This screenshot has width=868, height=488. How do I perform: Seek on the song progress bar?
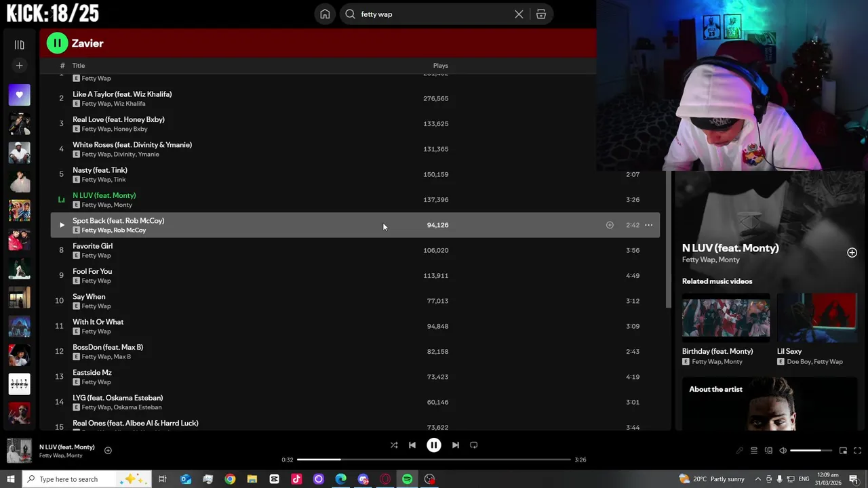434,460
